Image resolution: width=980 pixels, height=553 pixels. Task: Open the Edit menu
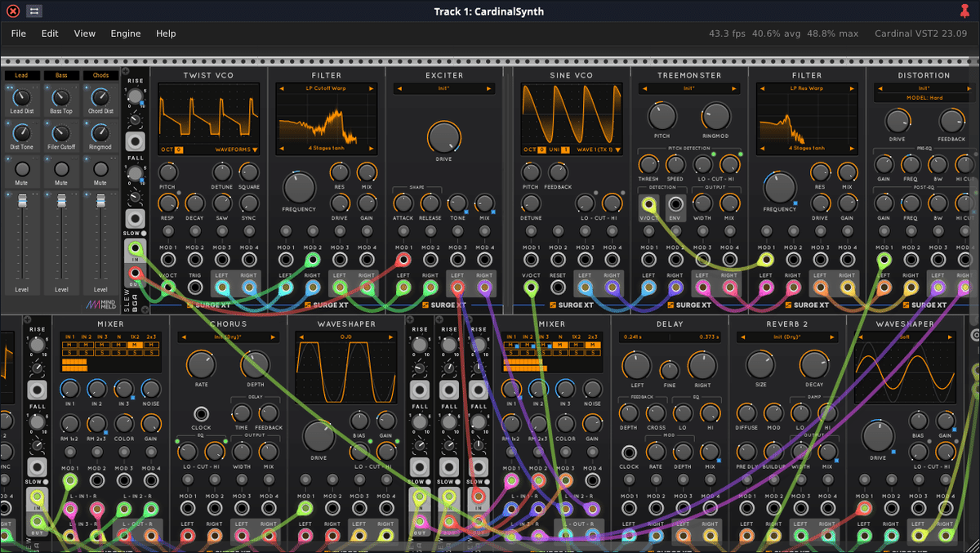point(50,33)
